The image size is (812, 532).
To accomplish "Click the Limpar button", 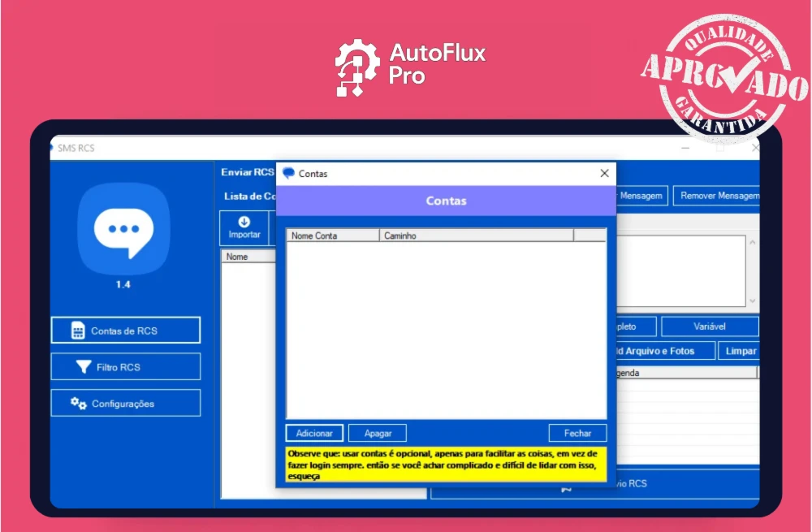I will (x=739, y=351).
